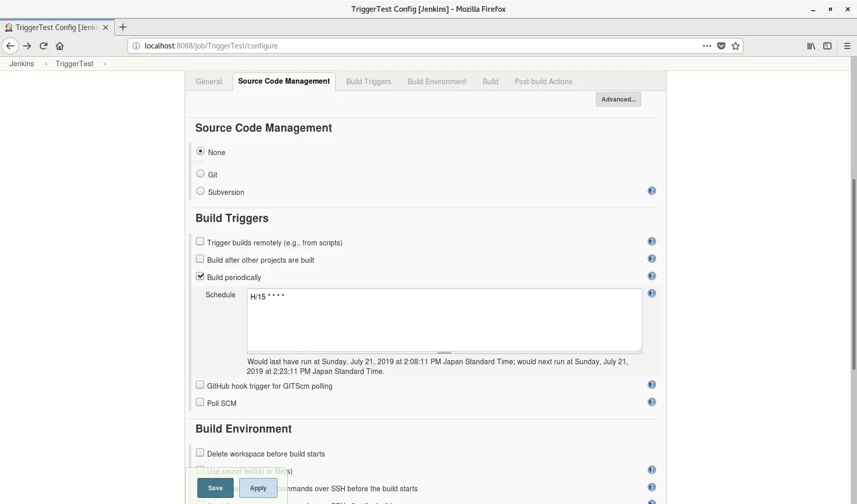Image resolution: width=857 pixels, height=504 pixels.
Task: Switch to the Build Triggers tab
Action: click(x=369, y=82)
